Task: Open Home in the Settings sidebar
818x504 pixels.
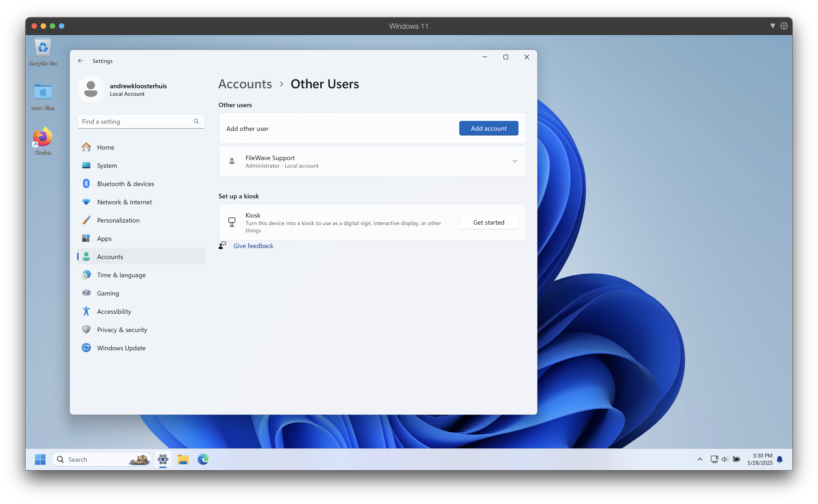Action: tap(141, 147)
